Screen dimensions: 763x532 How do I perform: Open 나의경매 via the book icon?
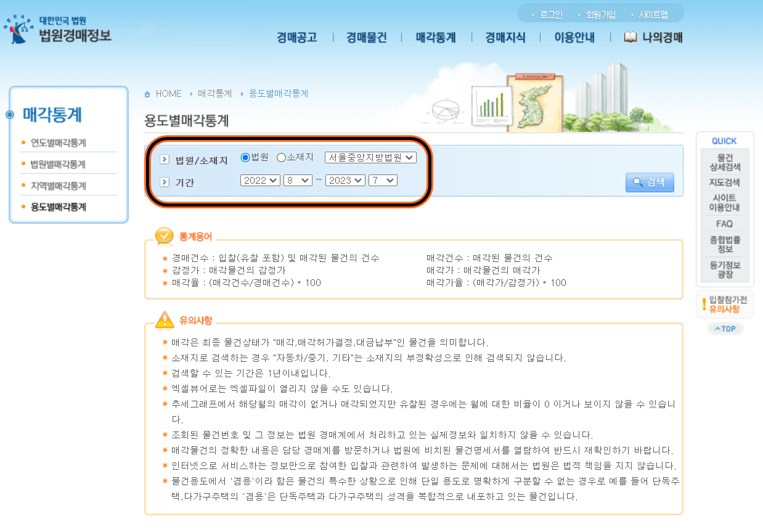629,37
